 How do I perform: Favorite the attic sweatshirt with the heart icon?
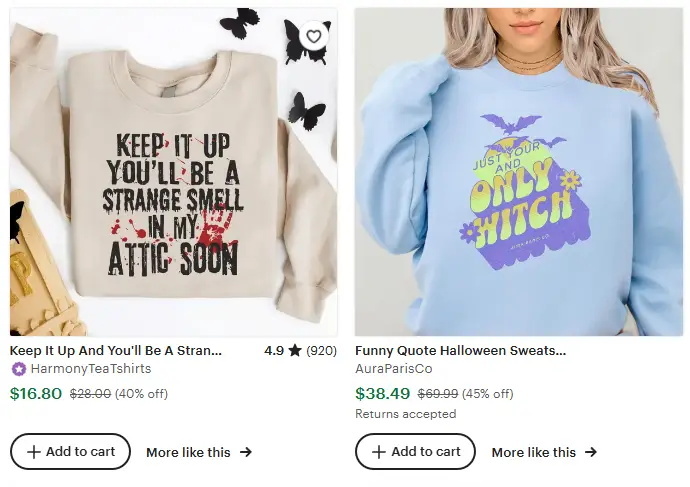(314, 37)
